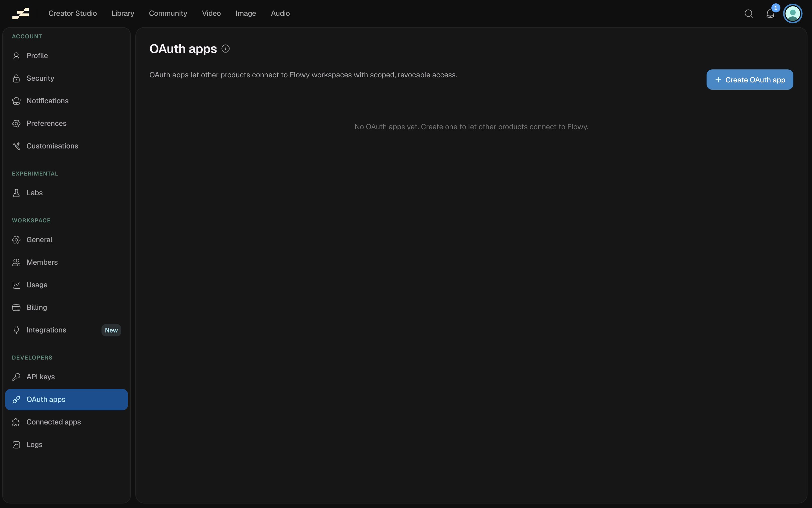The height and width of the screenshot is (508, 812).
Task: Open the user avatar menu
Action: [793, 14]
